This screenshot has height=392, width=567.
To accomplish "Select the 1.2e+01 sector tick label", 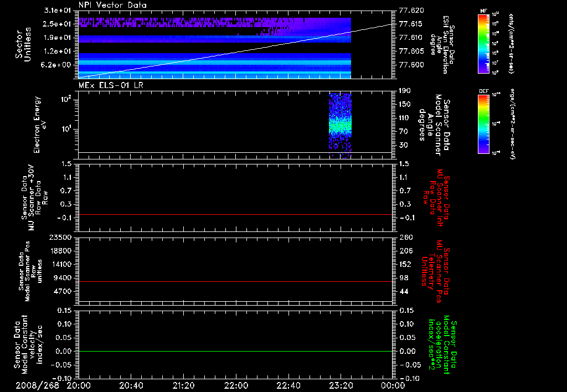I will click(58, 51).
